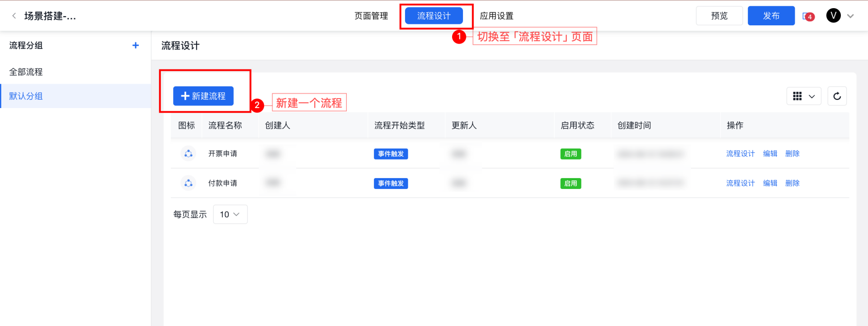Screen dimensions: 868x326
Task: Add a new group with the plus icon
Action: pyautogui.click(x=135, y=45)
